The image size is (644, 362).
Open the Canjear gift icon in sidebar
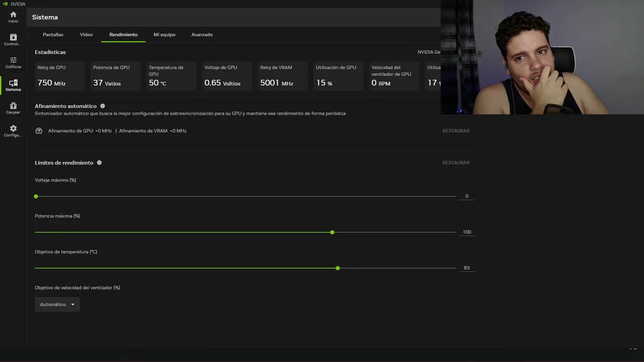pos(13,106)
